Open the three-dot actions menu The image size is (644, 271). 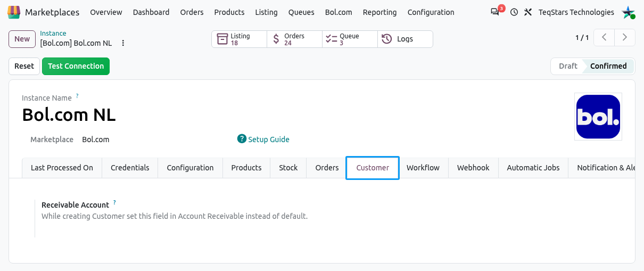click(123, 43)
